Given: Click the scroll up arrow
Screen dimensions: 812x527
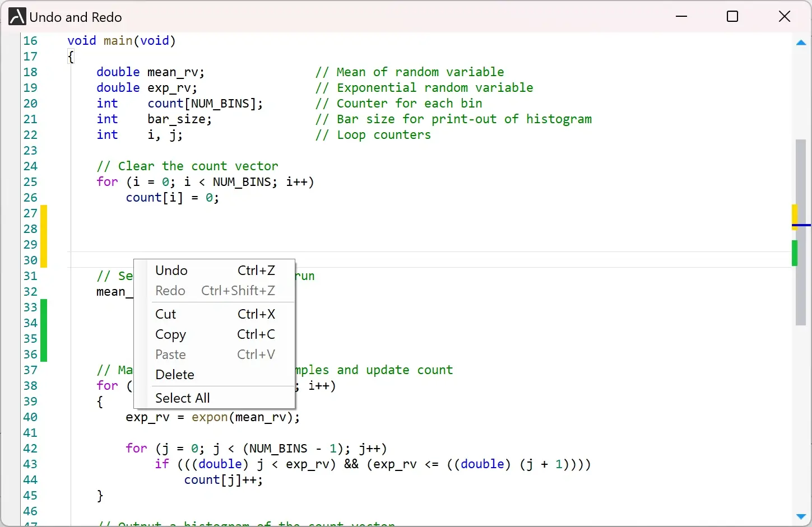Looking at the screenshot, I should tap(801, 43).
